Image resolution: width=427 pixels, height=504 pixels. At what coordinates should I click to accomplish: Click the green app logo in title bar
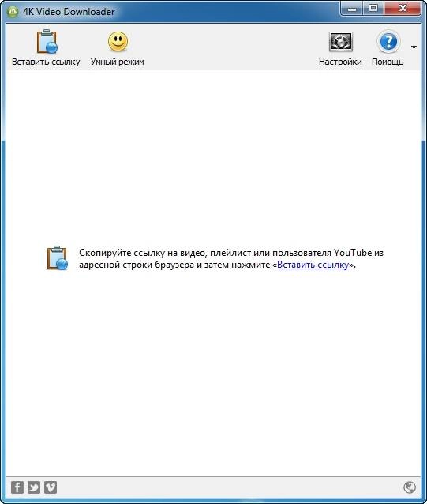pyautogui.click(x=13, y=12)
